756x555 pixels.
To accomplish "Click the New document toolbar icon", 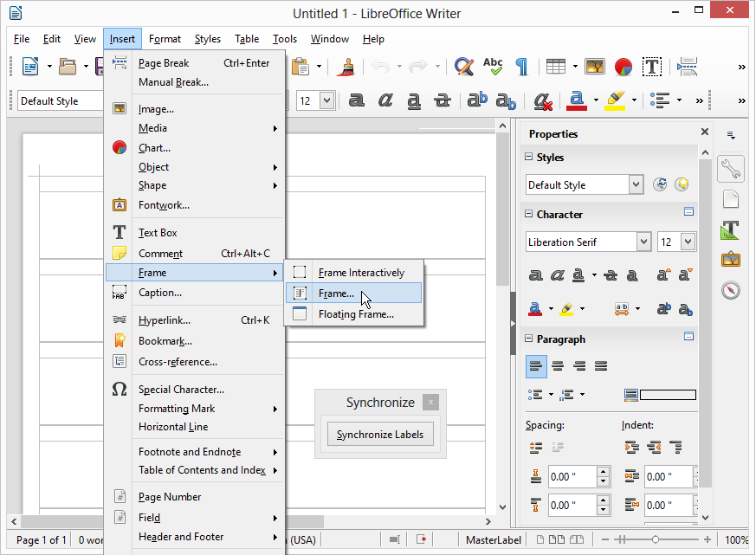I will (30, 66).
